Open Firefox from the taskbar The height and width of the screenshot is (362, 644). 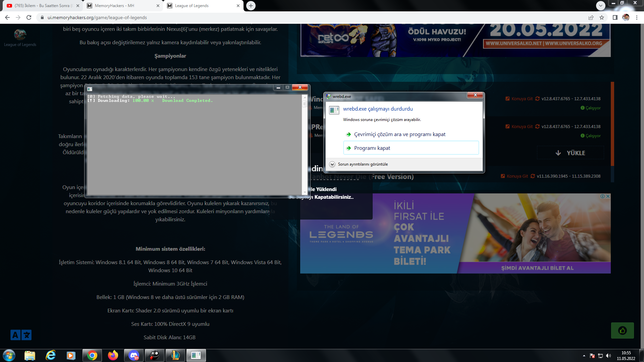click(113, 355)
